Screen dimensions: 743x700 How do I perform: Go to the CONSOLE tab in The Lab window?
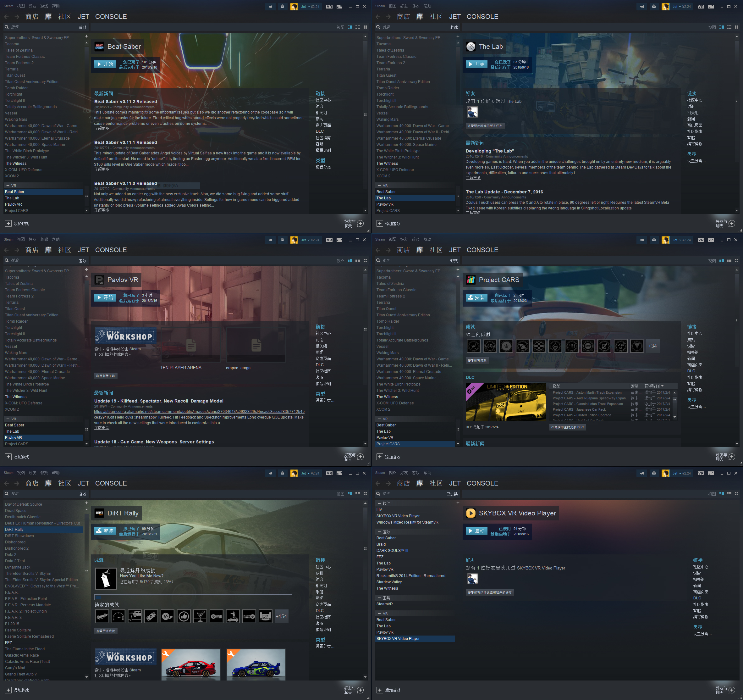tap(482, 16)
